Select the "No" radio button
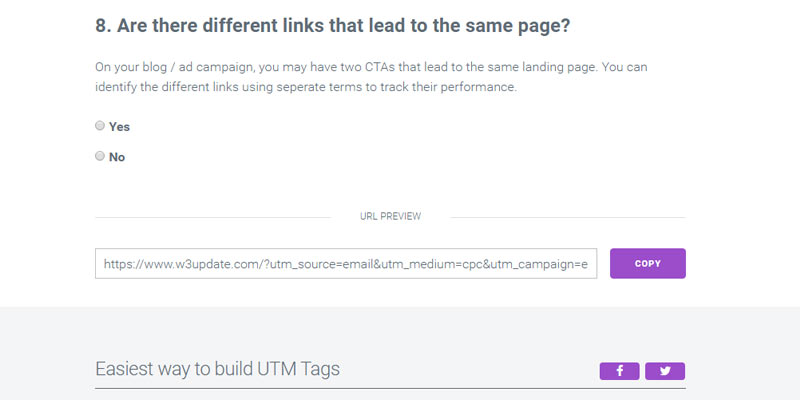This screenshot has height=400, width=800. tap(100, 156)
